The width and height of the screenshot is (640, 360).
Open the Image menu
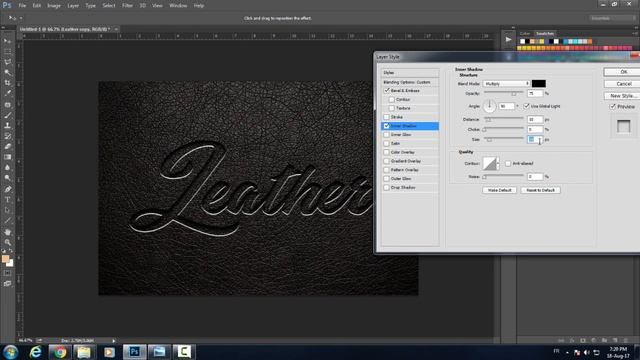click(54, 6)
